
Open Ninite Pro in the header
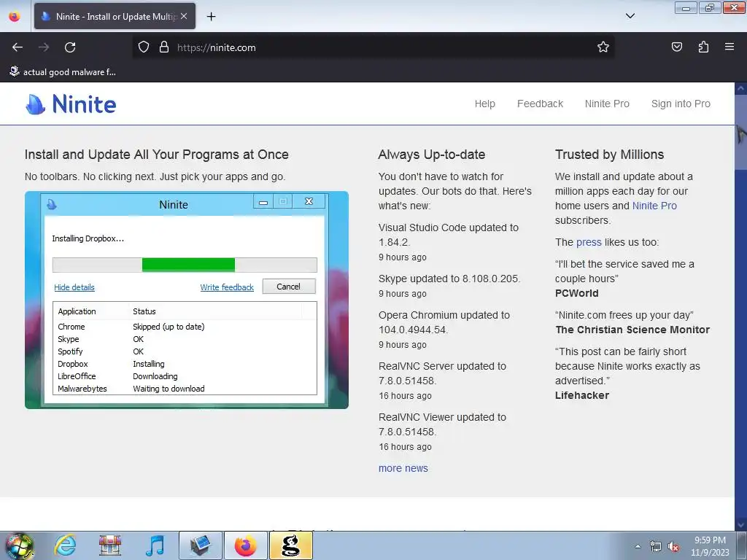pos(607,104)
